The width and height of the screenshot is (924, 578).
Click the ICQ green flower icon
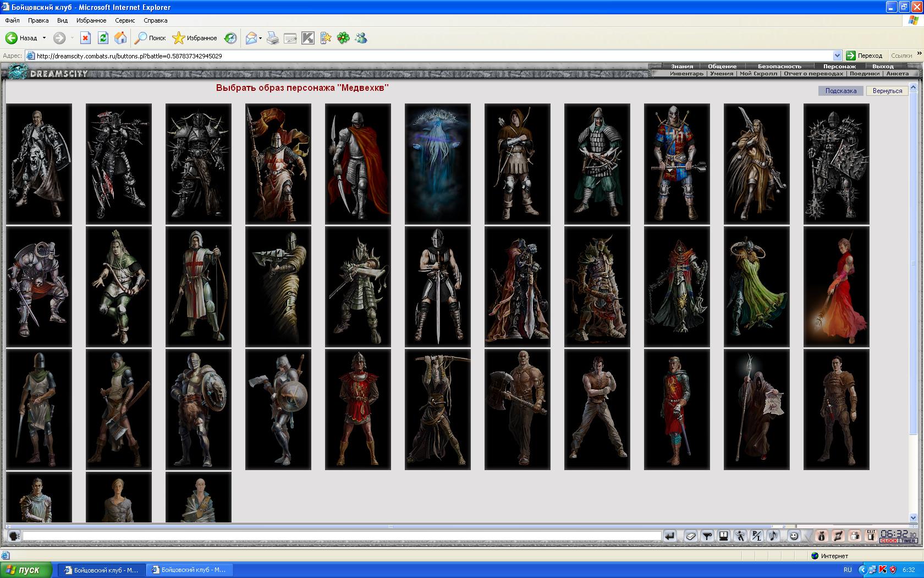343,38
